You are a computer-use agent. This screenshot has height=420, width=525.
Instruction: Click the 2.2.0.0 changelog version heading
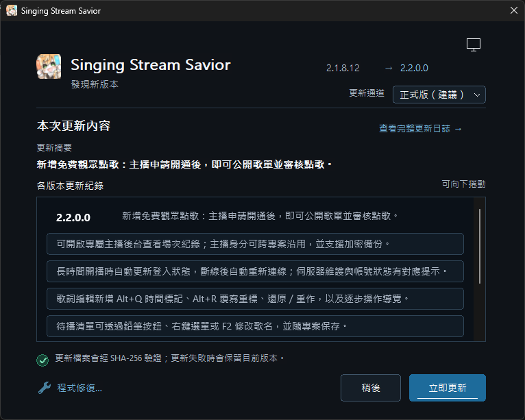[73, 217]
